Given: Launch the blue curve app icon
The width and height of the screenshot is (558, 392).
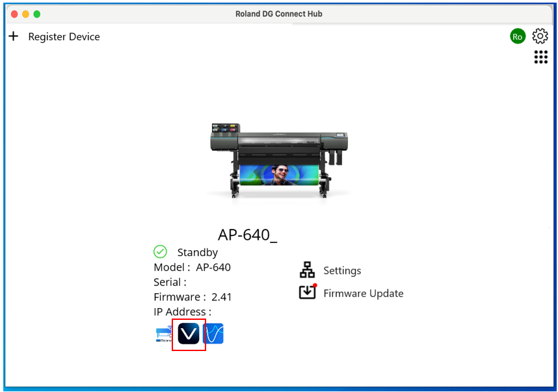Looking at the screenshot, I should coord(213,333).
